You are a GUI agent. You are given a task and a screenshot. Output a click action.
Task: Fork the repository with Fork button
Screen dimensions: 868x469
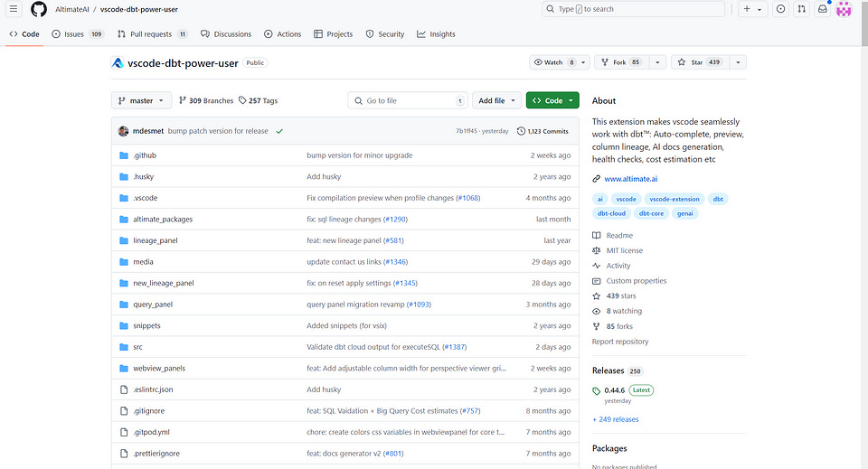[622, 62]
